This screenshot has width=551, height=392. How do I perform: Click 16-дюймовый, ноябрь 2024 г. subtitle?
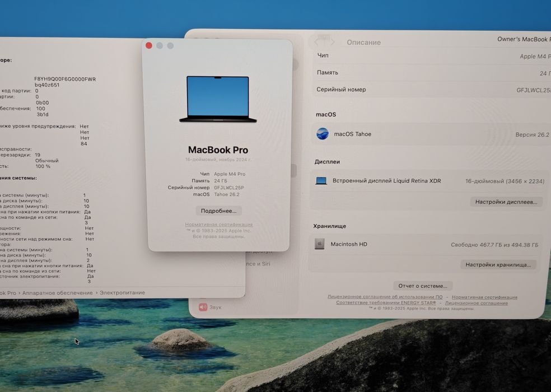pos(218,160)
